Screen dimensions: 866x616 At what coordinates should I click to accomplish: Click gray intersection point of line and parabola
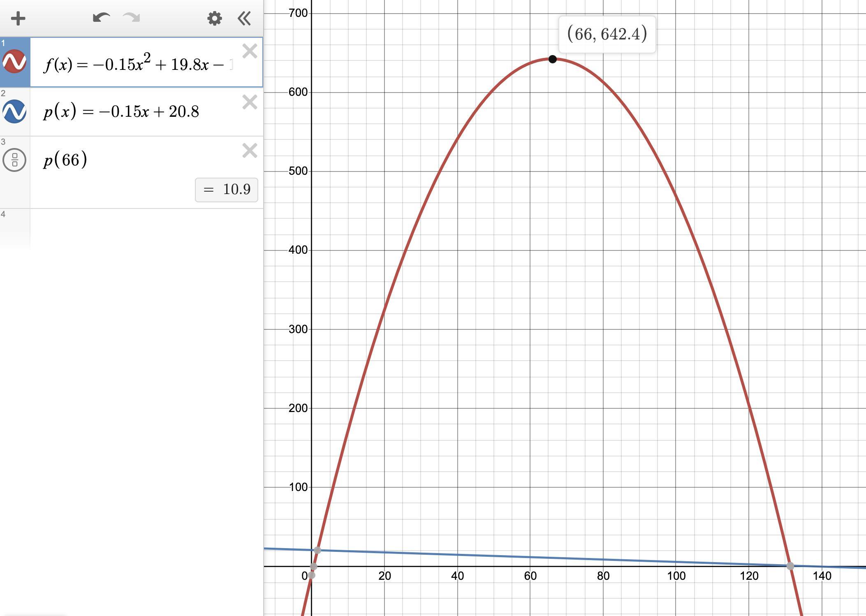pyautogui.click(x=317, y=550)
